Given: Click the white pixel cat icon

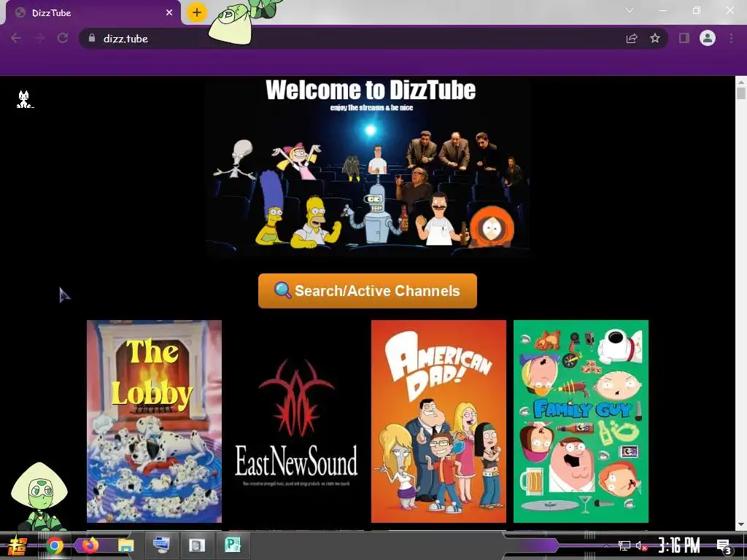Looking at the screenshot, I should (x=24, y=99).
